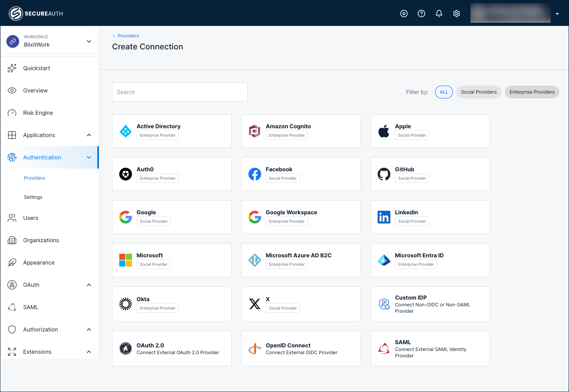Click the Facebook logo icon
Viewport: 569px width, 392px height.
pyautogui.click(x=255, y=174)
